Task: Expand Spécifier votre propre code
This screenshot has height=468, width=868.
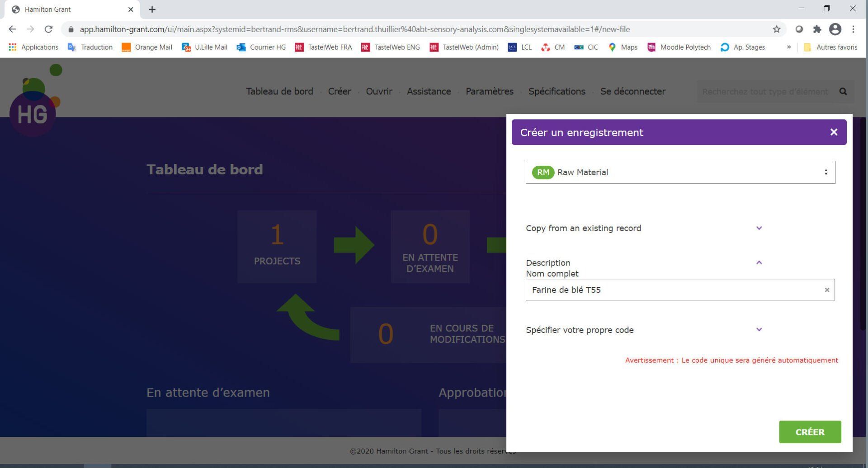Action: click(x=759, y=330)
